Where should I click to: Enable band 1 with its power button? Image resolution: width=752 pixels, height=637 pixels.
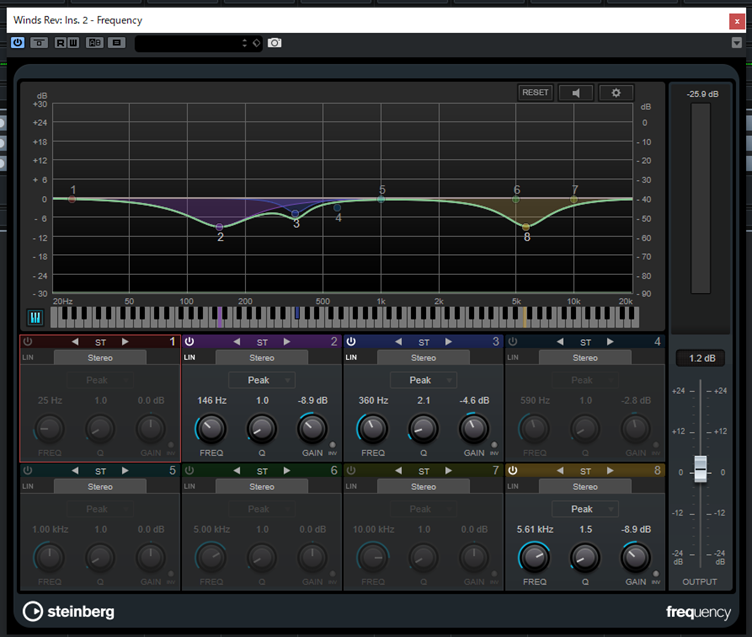[x=28, y=342]
